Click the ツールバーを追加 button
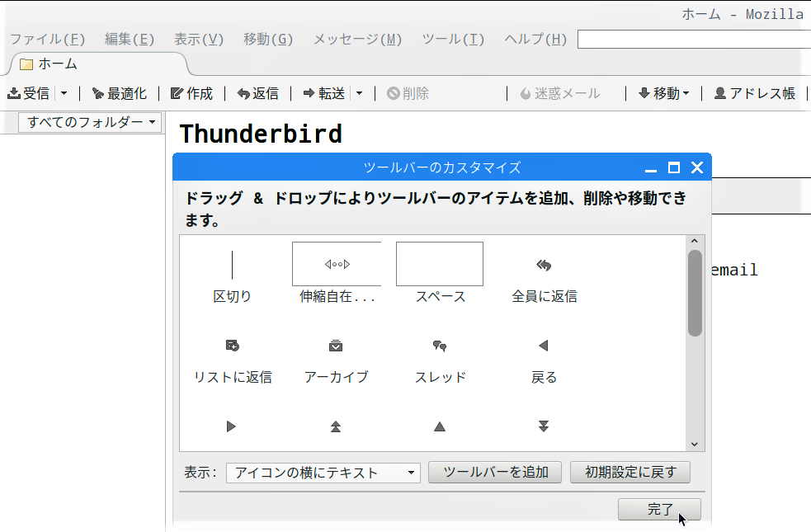The image size is (811, 532). pyautogui.click(x=495, y=472)
